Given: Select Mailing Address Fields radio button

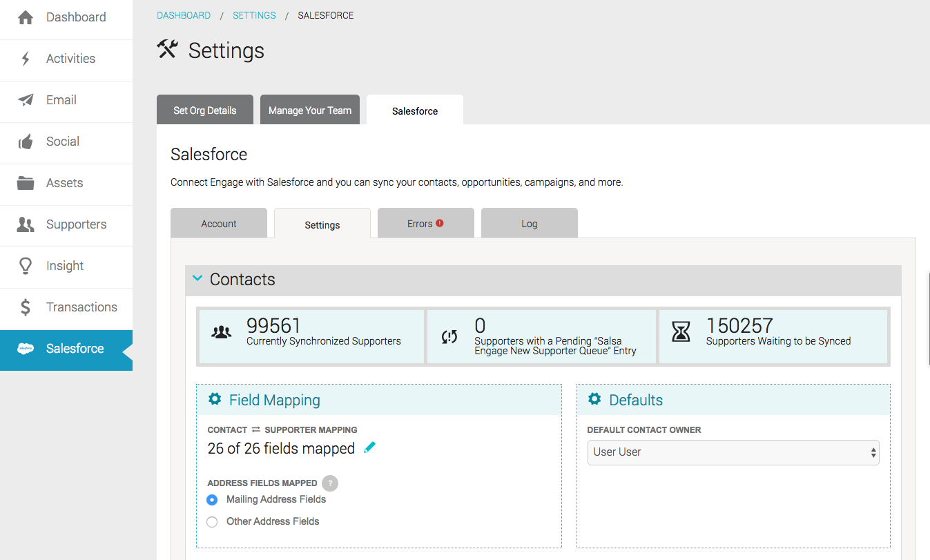Looking at the screenshot, I should click(x=212, y=500).
